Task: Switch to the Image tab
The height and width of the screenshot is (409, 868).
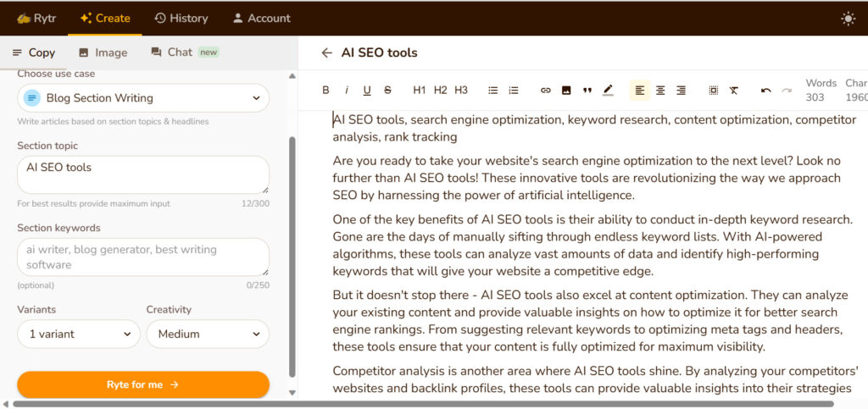Action: 103,53
